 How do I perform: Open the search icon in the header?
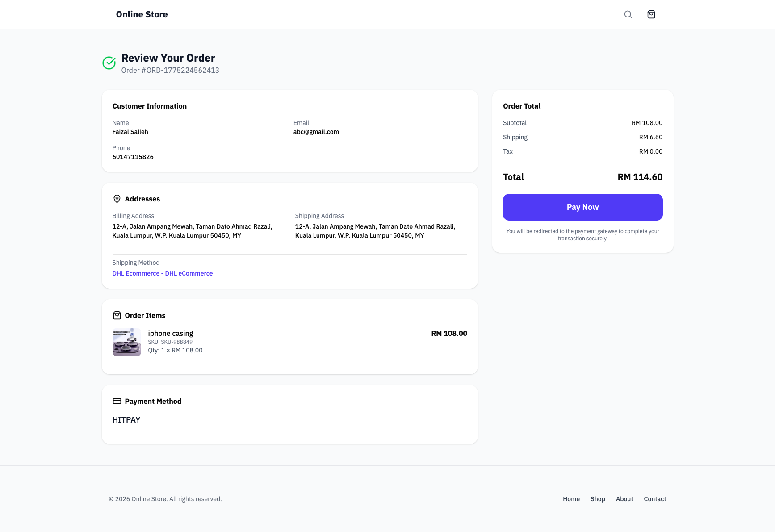point(628,14)
